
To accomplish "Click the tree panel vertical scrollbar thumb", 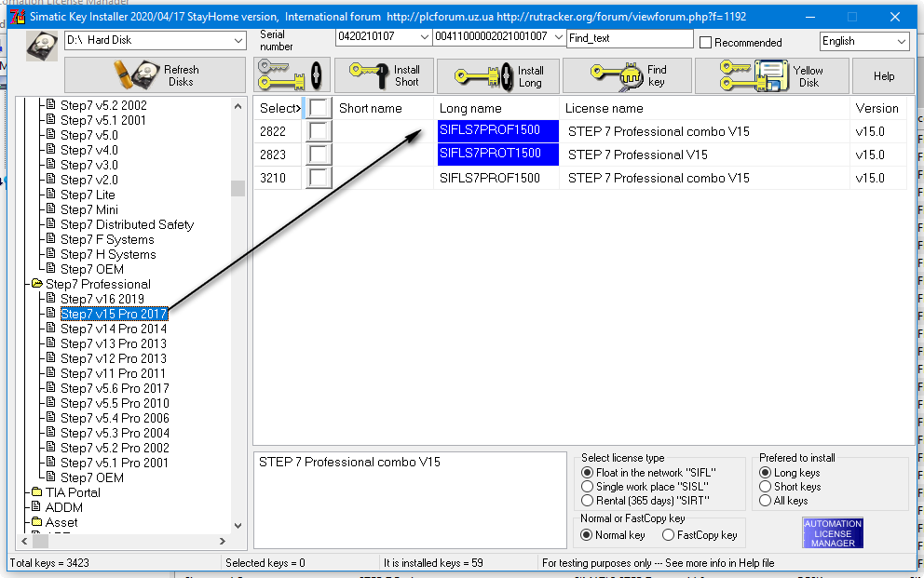I will point(238,188).
